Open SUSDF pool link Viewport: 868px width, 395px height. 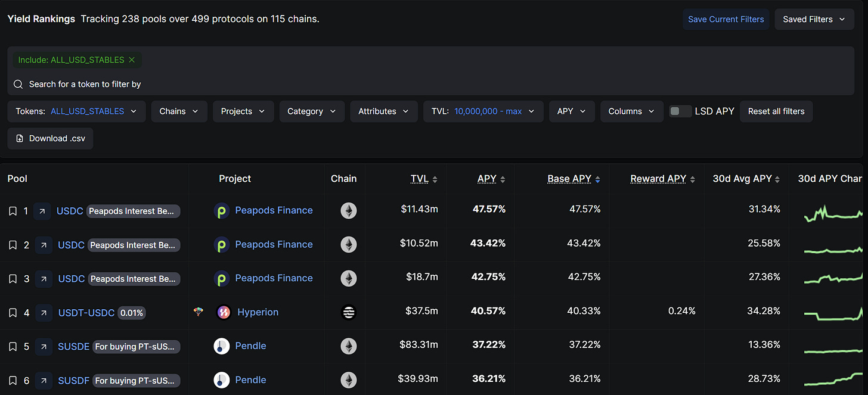coord(73,381)
